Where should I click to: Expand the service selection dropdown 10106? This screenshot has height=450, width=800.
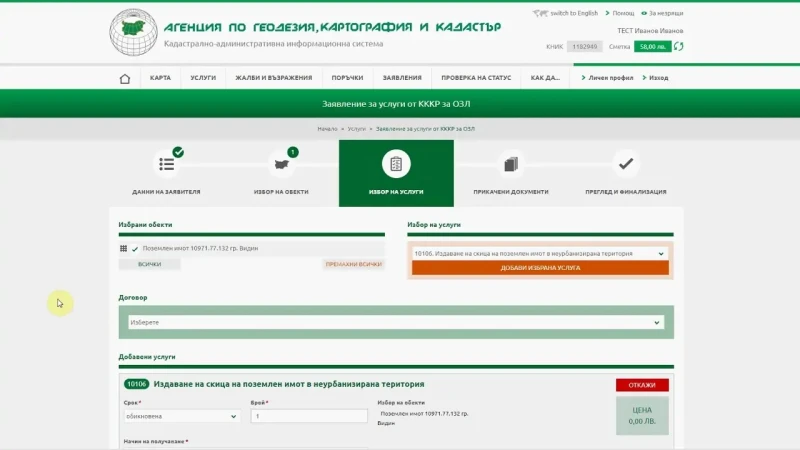pos(540,254)
